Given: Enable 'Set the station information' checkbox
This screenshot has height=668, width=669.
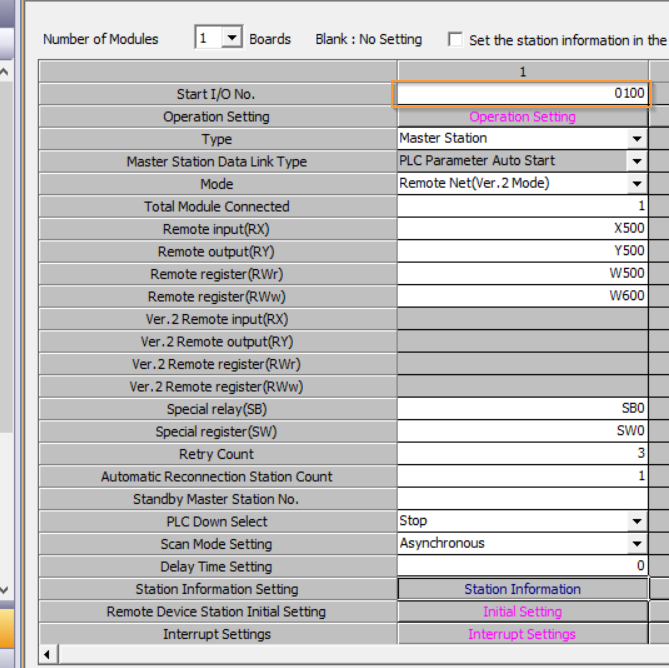Looking at the screenshot, I should tap(455, 39).
